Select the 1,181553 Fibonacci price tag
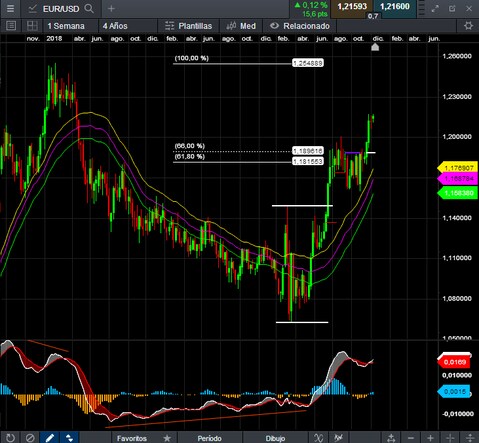This screenshot has height=443, width=479. coord(308,162)
